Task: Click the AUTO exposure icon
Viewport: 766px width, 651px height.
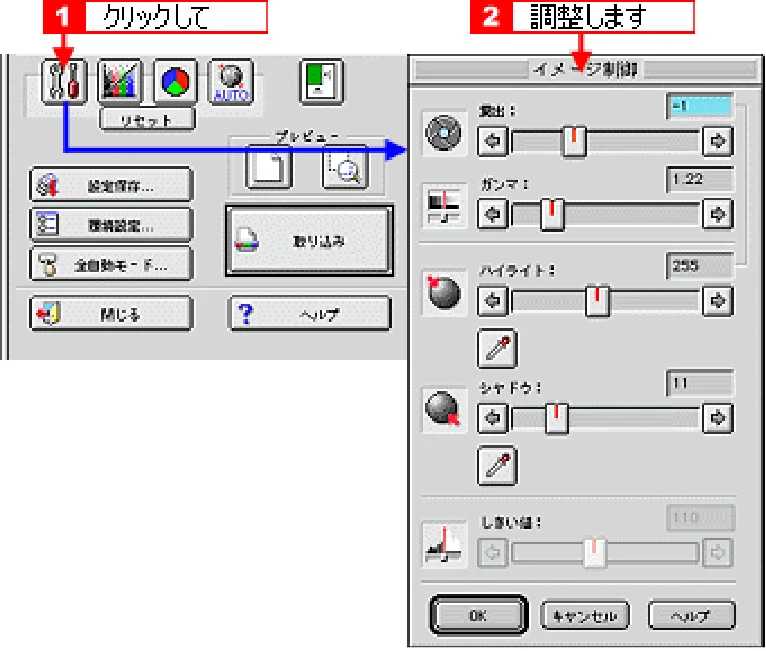Action: click(231, 81)
